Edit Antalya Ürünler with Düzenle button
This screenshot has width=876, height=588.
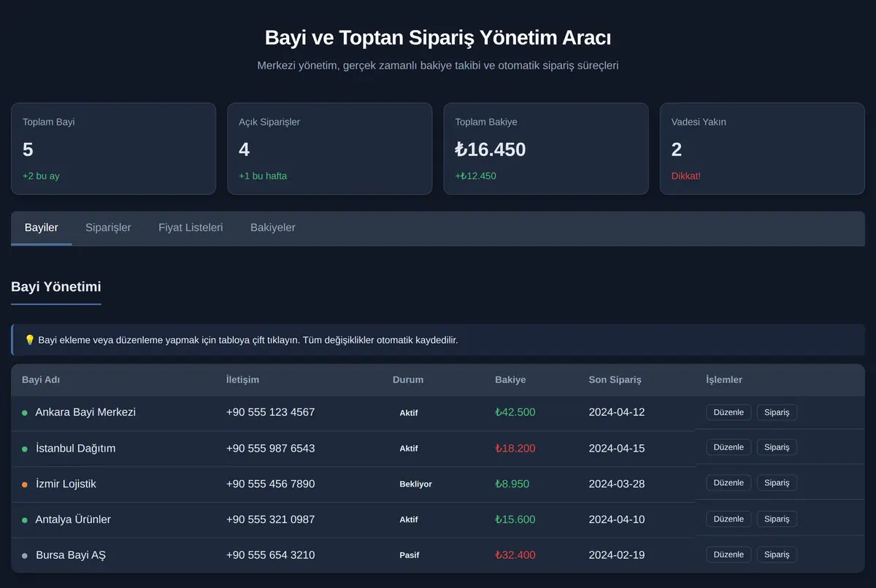click(x=729, y=519)
